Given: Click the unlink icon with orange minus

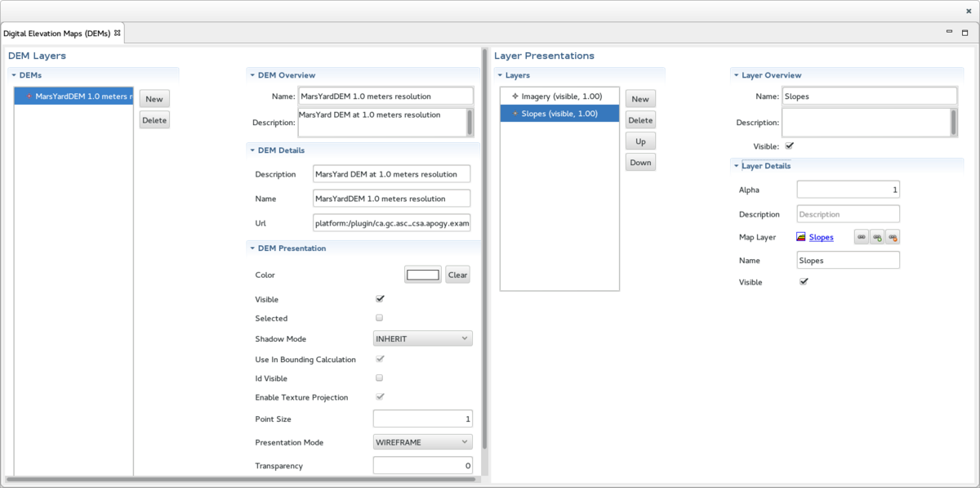Looking at the screenshot, I should (891, 237).
